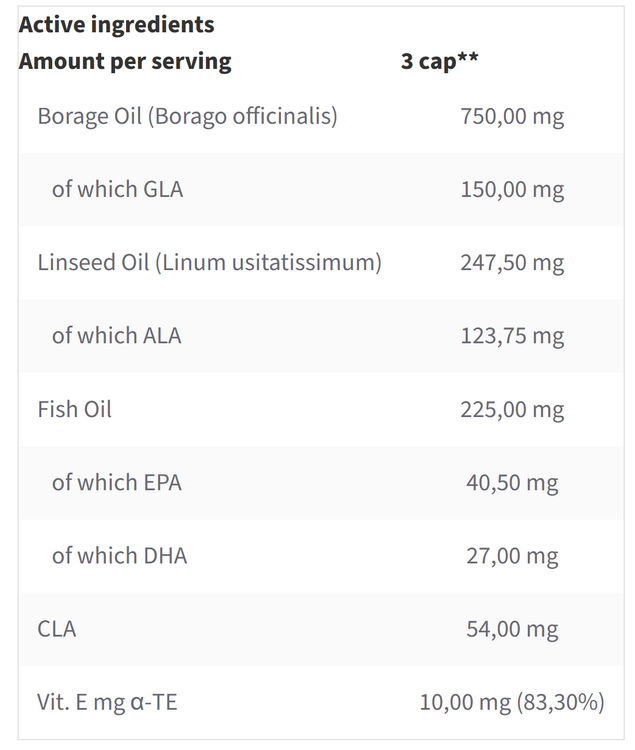Select the 27,00 mg DHA value
This screenshot has width=635, height=750.
[x=512, y=555]
